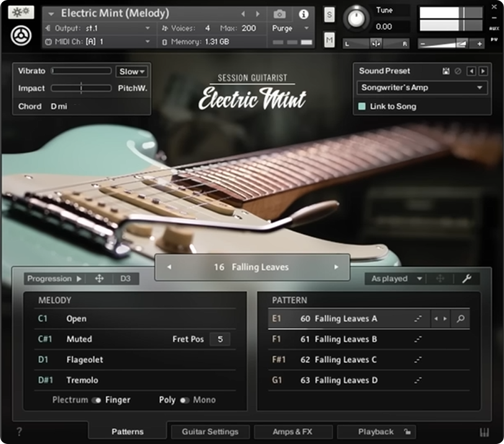Switch to the Amps & FX tab
Screen dimensions: 504x444
coord(293,432)
